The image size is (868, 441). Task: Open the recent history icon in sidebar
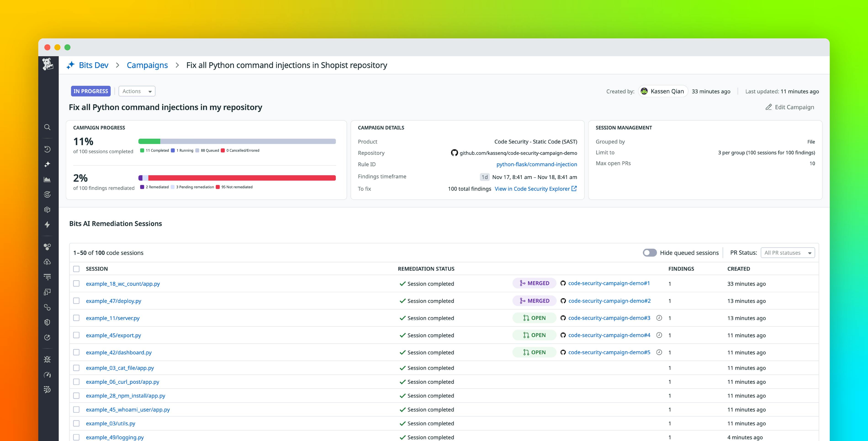pos(48,149)
